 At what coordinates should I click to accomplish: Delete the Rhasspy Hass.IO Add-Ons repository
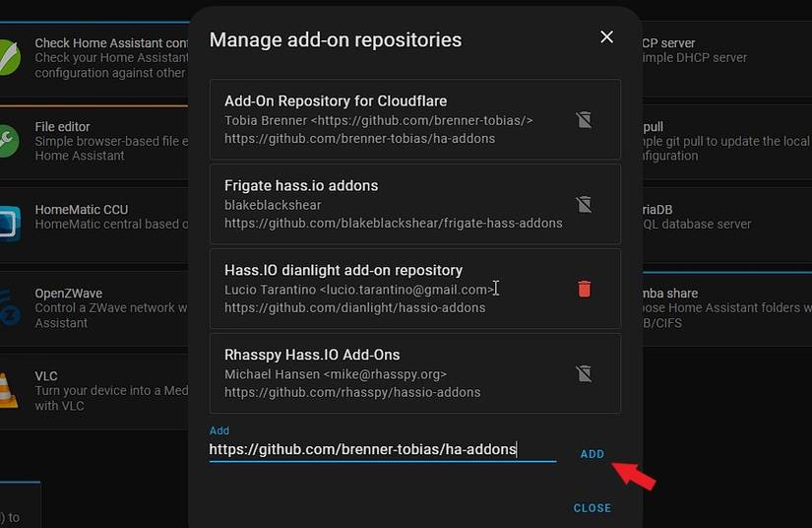point(584,373)
